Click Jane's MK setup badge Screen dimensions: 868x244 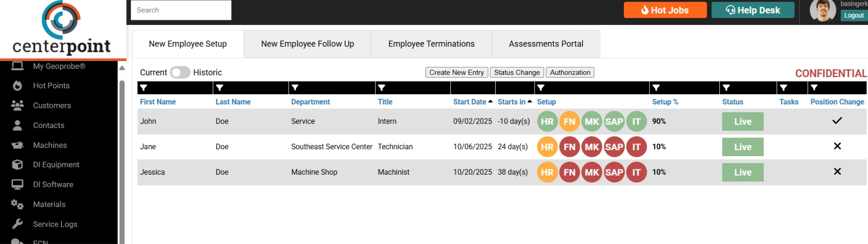[x=592, y=147]
